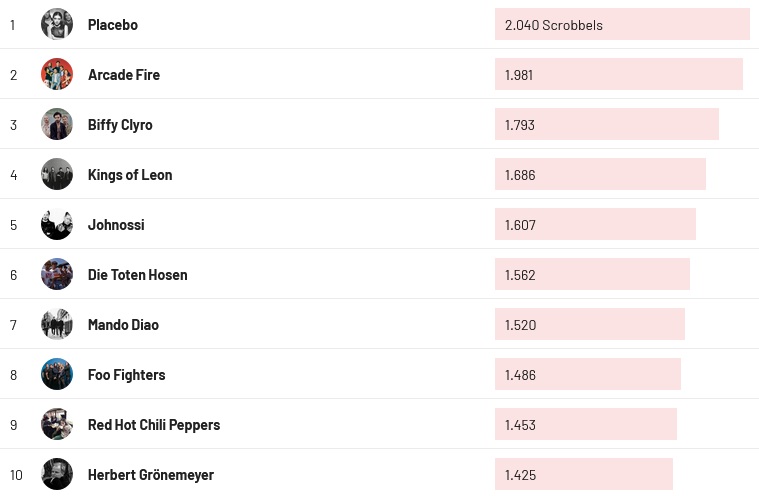
Task: Select the Foo Fighters avatar image
Action: click(57, 374)
